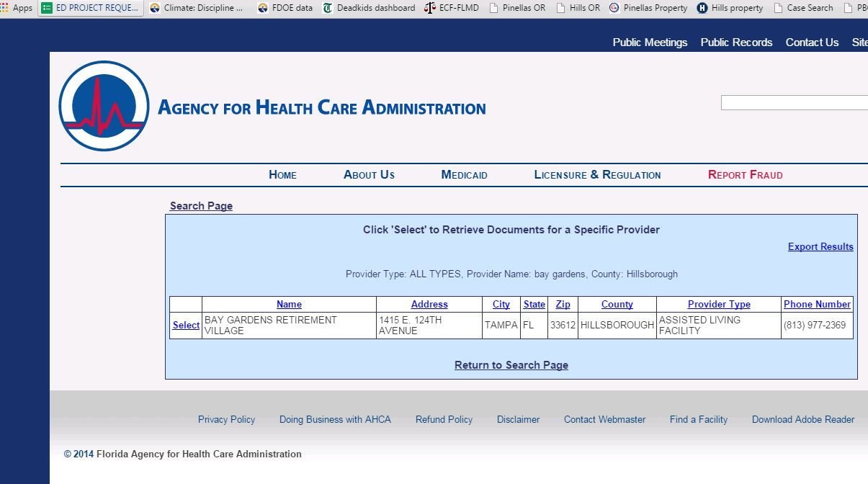Open Find a Facility link

[x=699, y=419]
